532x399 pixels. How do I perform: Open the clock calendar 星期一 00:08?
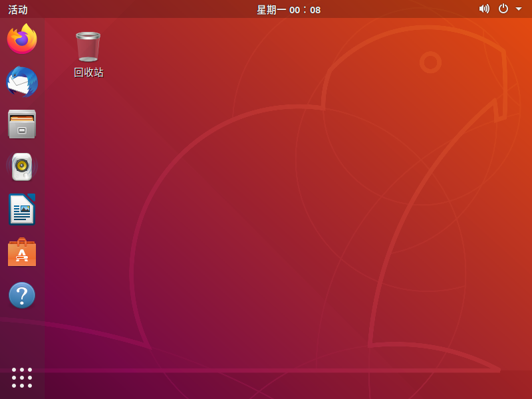tap(289, 10)
